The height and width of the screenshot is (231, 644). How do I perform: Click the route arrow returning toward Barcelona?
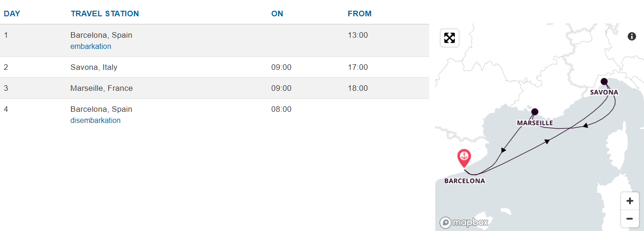point(504,150)
